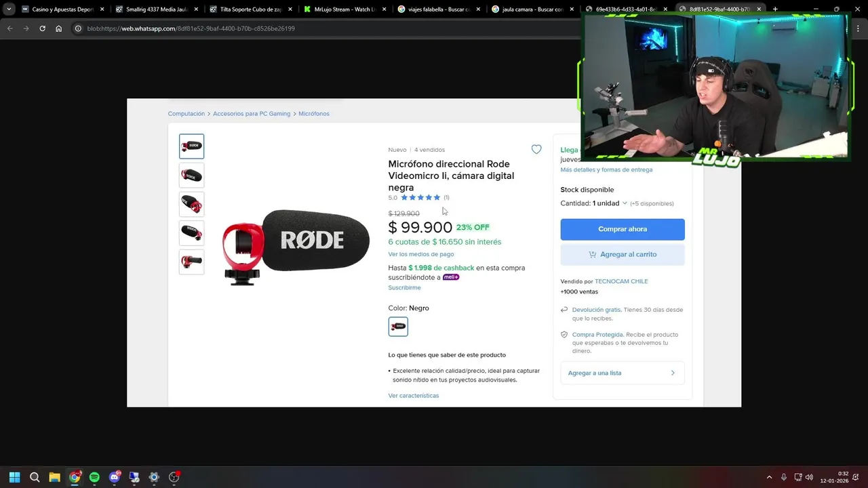Click Devolución gratis link
This screenshot has height=488, width=868.
coord(597,310)
